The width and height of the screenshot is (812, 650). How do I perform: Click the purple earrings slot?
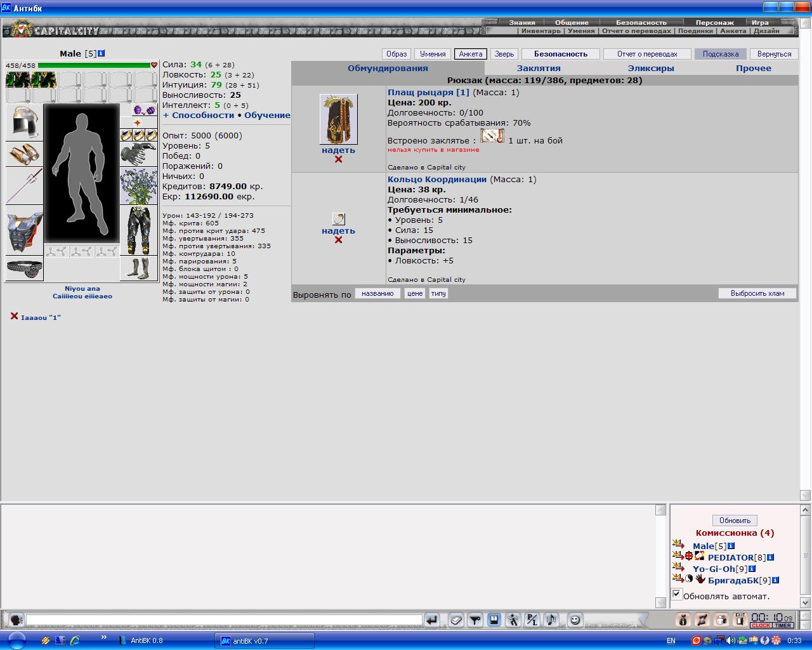pyautogui.click(x=144, y=110)
